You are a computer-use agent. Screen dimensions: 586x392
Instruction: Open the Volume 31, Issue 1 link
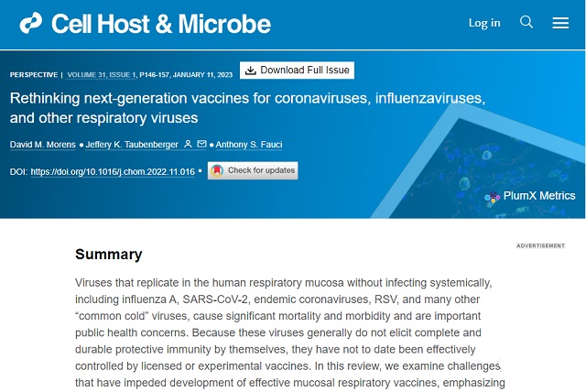(x=102, y=75)
